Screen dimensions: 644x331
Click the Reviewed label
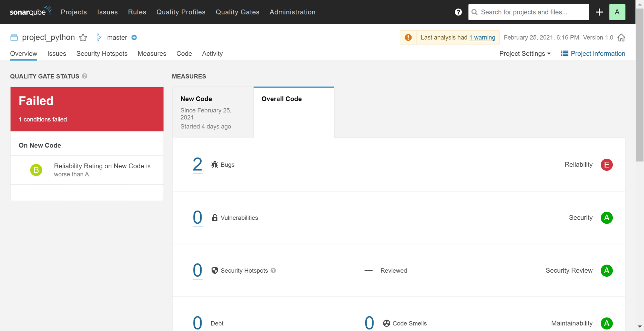(393, 271)
